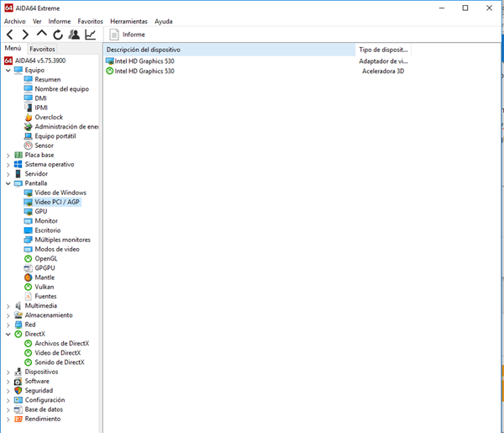
Task: Click the Configuración icon
Action: pyautogui.click(x=18, y=400)
